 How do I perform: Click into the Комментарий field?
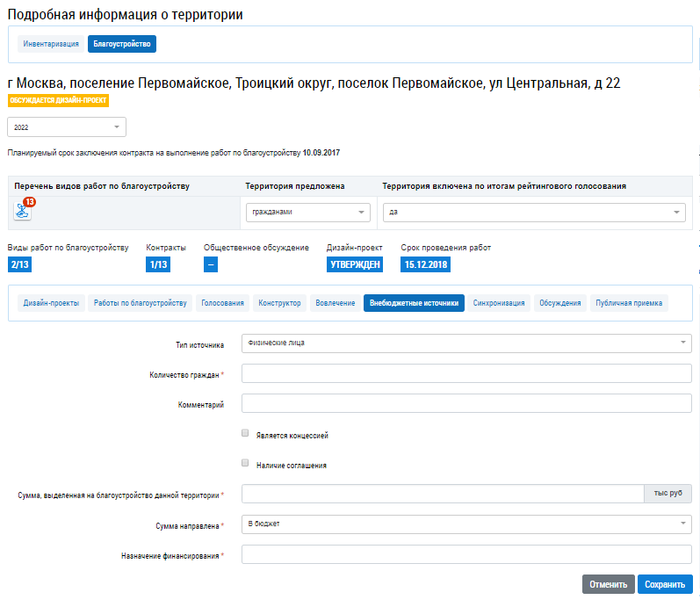click(x=466, y=403)
